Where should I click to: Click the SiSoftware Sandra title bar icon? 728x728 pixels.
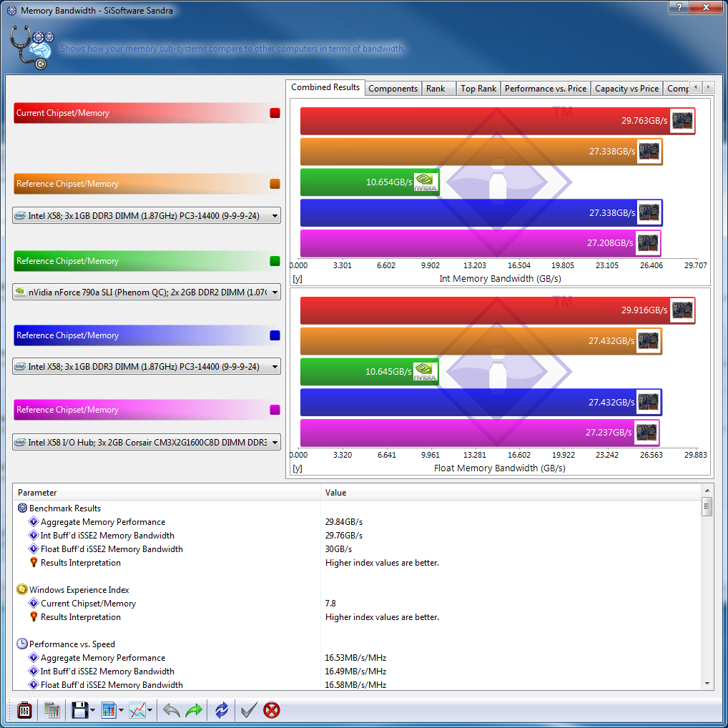click(x=11, y=10)
